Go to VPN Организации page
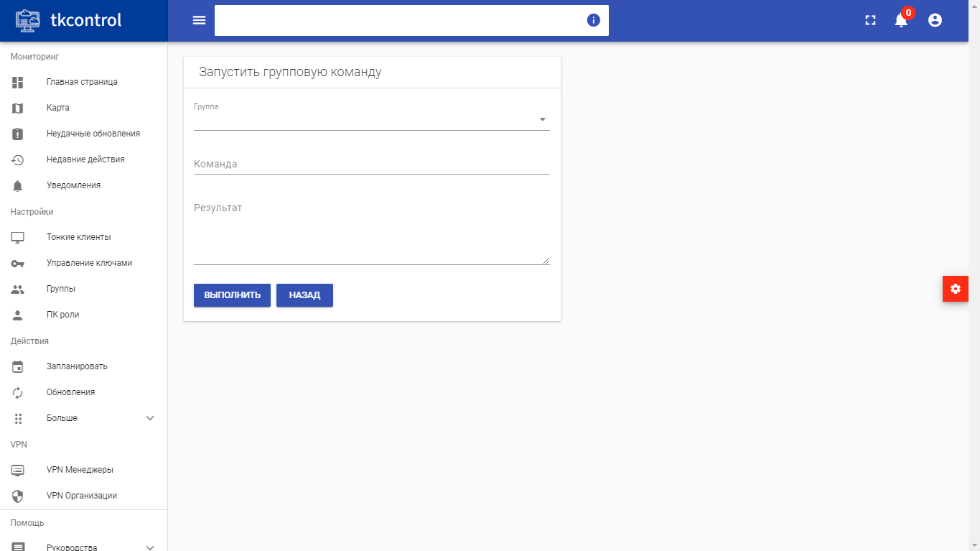This screenshot has height=551, width=980. click(81, 496)
